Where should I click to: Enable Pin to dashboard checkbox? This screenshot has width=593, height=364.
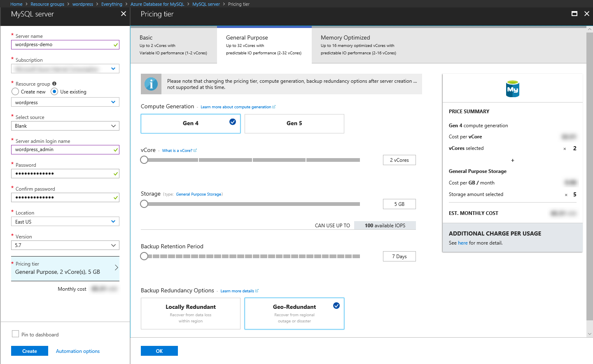coord(15,334)
